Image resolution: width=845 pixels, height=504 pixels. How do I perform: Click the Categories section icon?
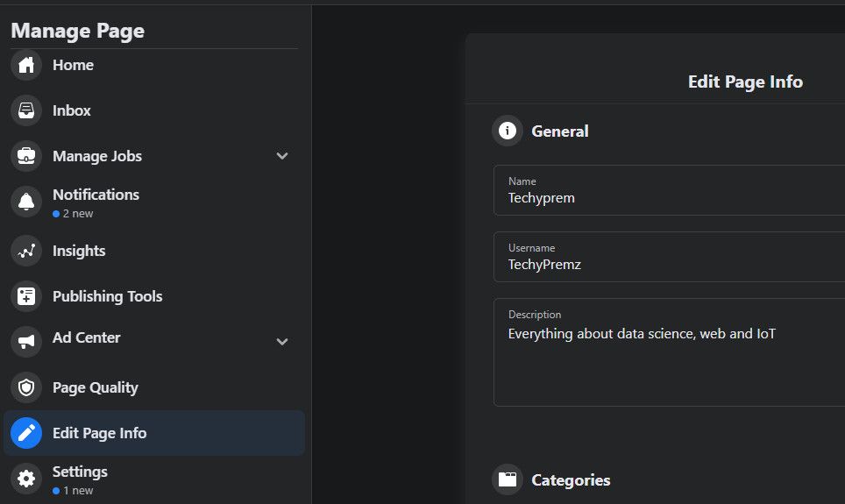coord(508,479)
